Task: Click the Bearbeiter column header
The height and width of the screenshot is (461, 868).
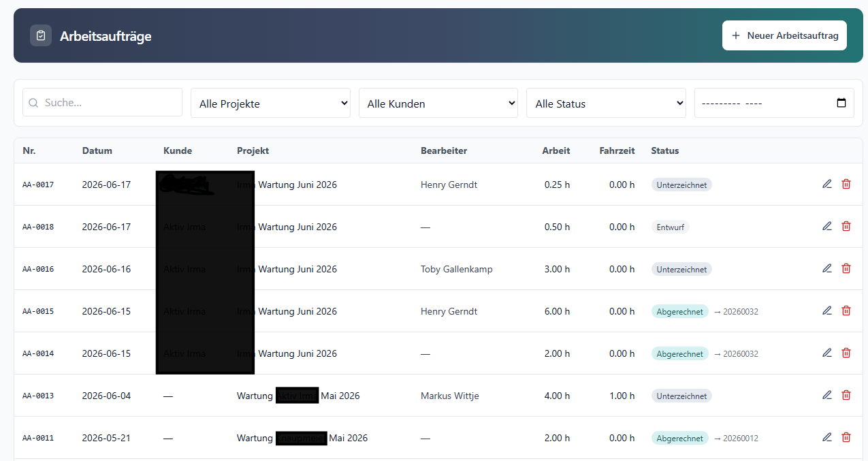Action: click(x=444, y=150)
